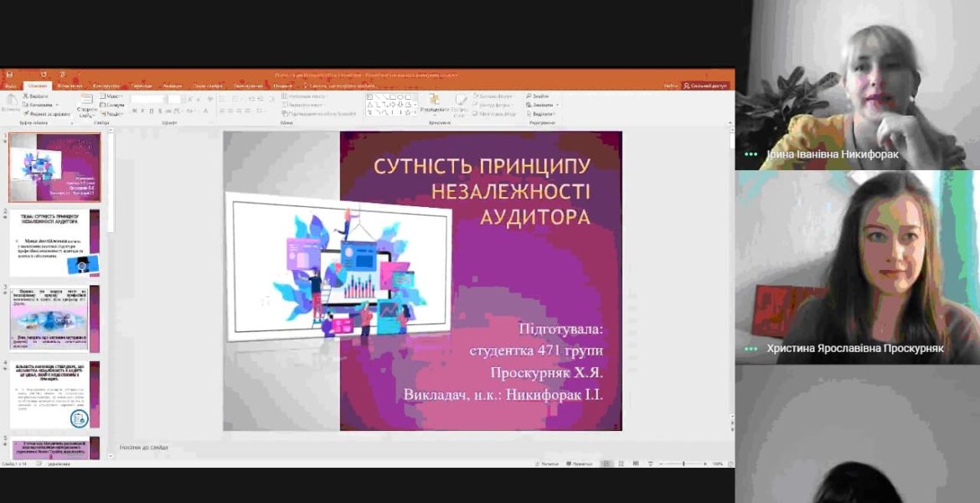
Task: Create a new slide with Створити слайд
Action: point(87,105)
